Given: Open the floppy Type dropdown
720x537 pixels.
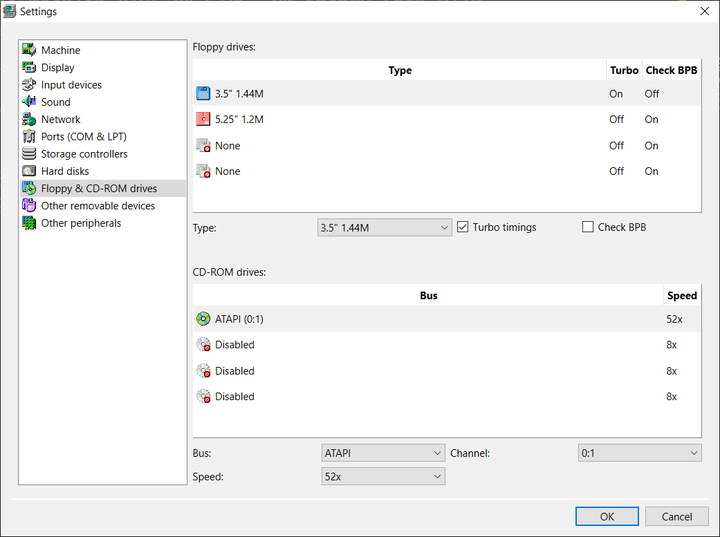Looking at the screenshot, I should click(385, 227).
